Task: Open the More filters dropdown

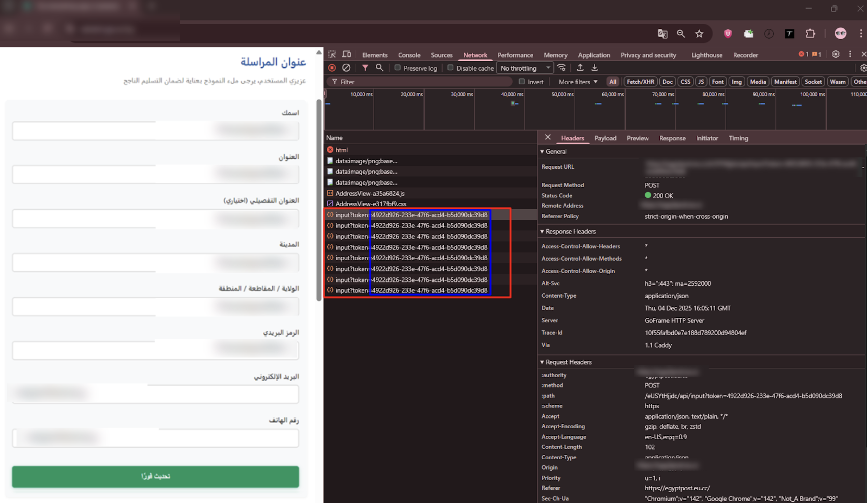Action: tap(578, 82)
